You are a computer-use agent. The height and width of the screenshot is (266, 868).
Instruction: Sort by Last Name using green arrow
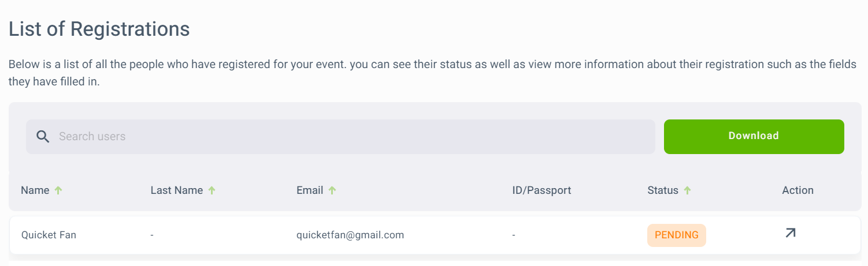tap(212, 190)
